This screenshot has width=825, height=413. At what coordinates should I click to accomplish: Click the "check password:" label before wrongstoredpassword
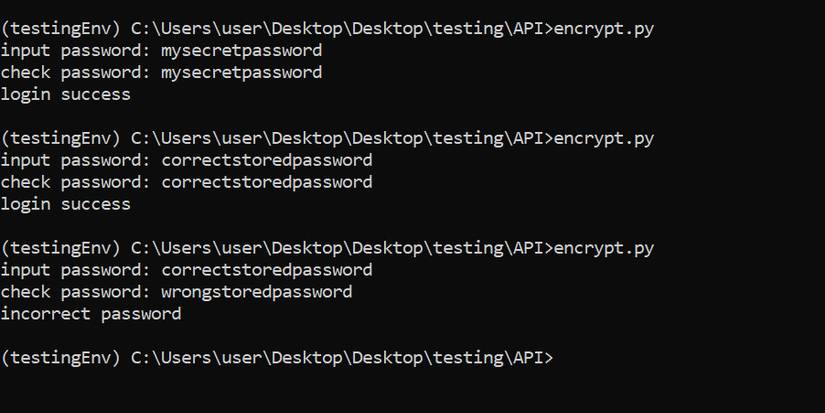[75, 292]
